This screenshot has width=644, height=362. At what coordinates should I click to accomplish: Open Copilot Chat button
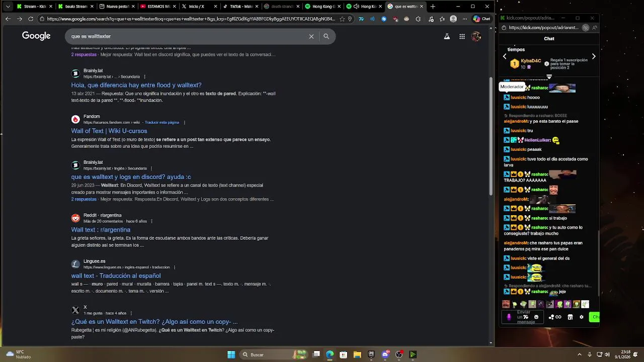tap(481, 19)
